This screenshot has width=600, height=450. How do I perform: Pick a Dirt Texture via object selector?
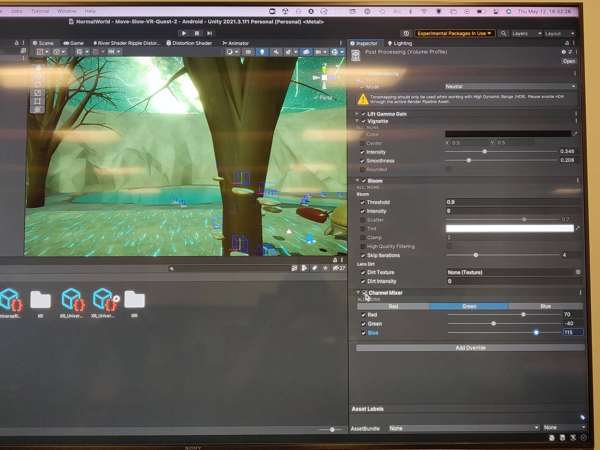point(577,272)
